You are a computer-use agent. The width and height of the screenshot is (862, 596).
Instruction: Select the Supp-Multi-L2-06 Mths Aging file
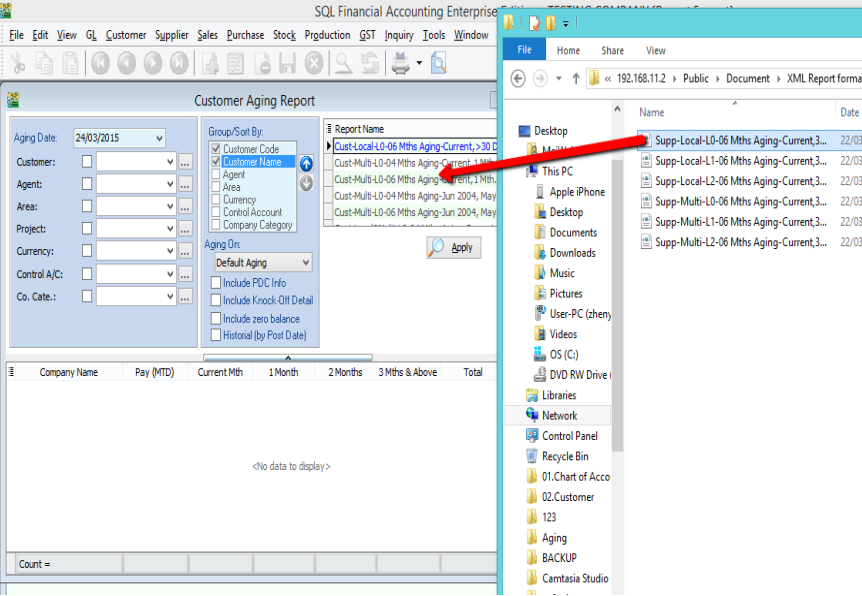click(740, 242)
